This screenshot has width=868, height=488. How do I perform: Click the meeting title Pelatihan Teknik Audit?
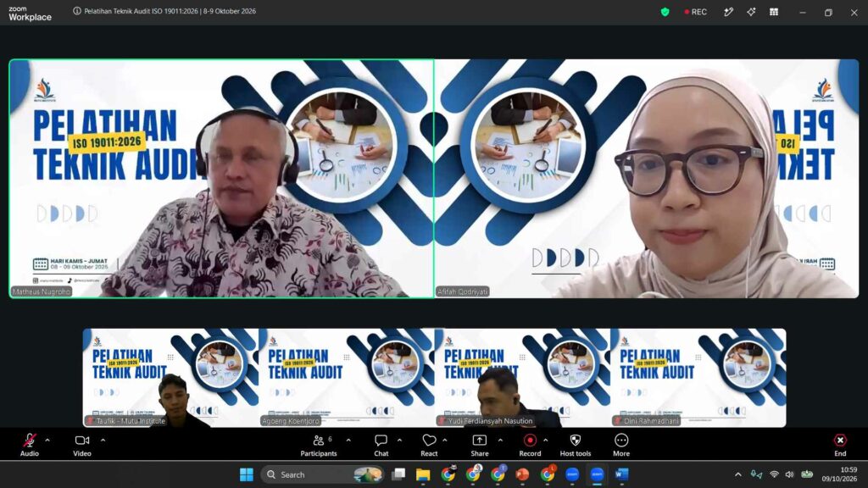pyautogui.click(x=170, y=11)
